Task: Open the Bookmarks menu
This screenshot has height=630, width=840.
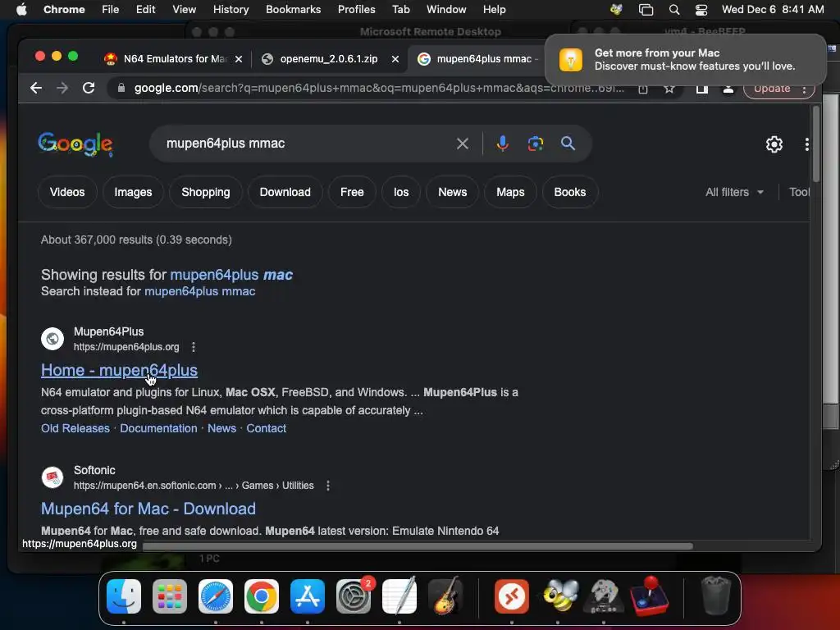Action: coord(293,10)
